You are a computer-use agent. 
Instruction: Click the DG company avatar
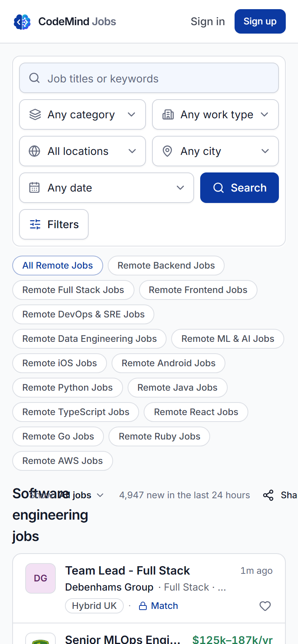point(40,578)
